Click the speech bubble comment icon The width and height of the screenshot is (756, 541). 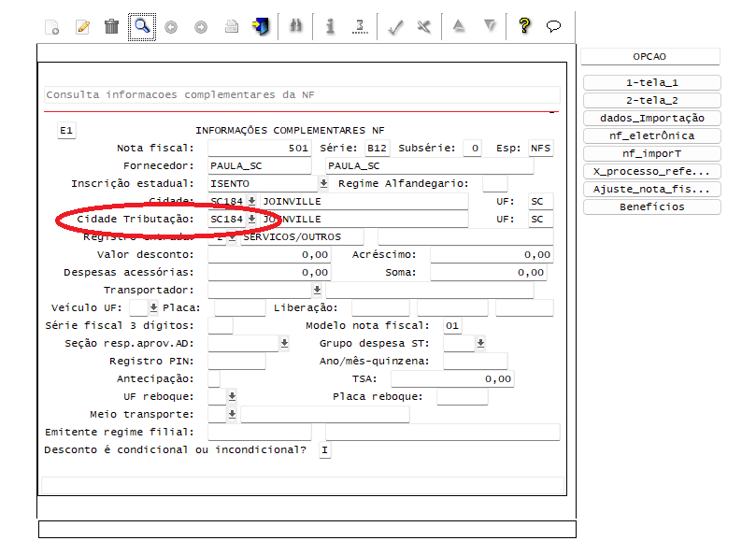point(553,25)
